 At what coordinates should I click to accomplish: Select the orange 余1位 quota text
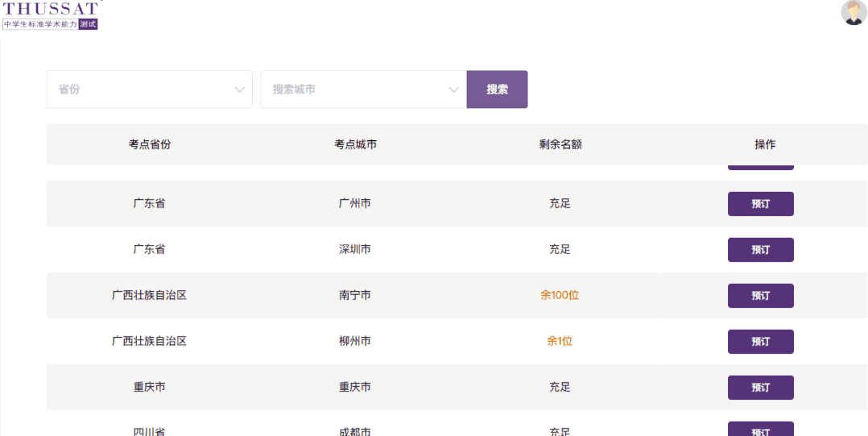pos(560,342)
